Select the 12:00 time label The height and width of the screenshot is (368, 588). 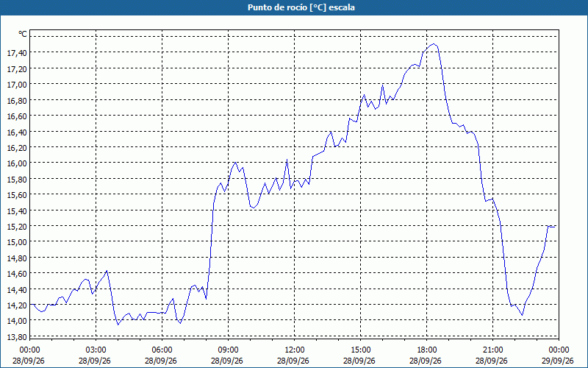[x=295, y=350]
